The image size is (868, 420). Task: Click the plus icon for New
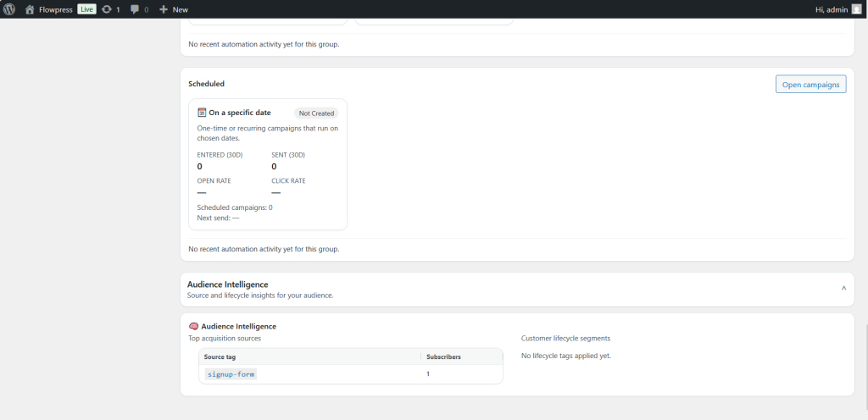coord(164,9)
